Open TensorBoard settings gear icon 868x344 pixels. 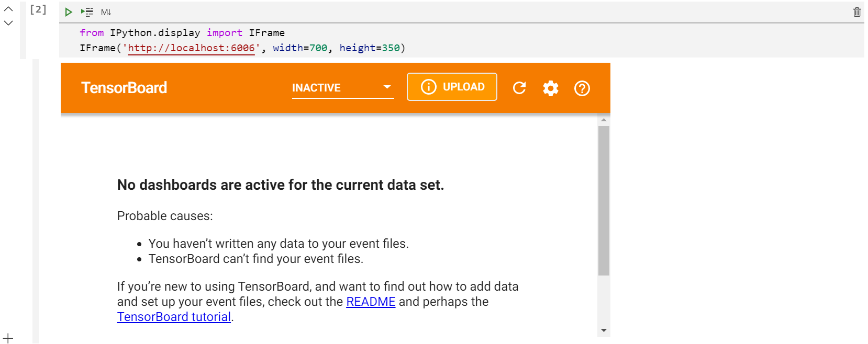pyautogui.click(x=551, y=88)
